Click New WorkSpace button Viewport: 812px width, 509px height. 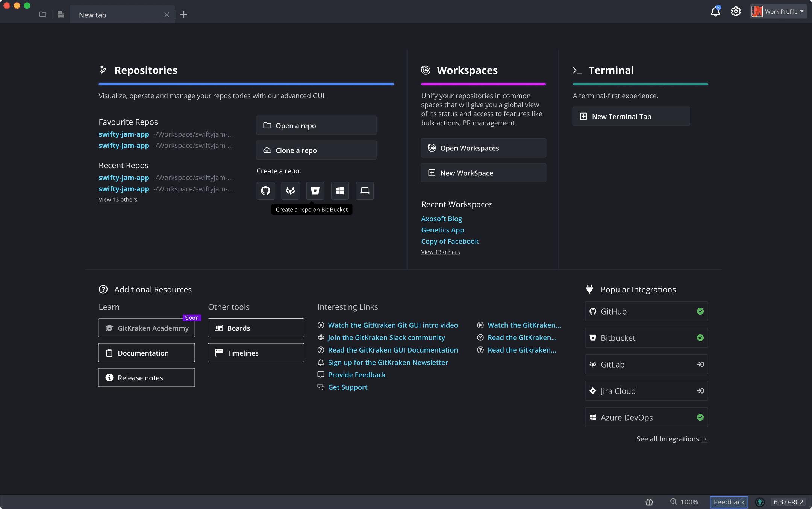click(483, 173)
